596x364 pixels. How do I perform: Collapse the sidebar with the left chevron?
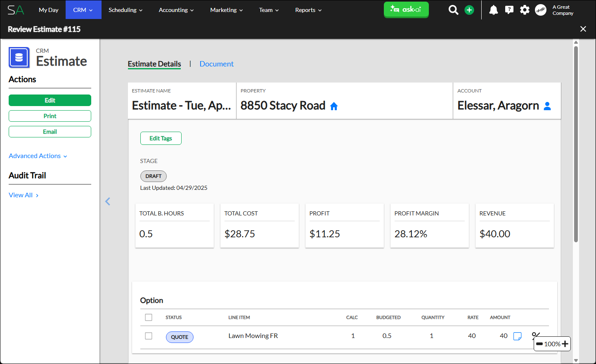[108, 201]
